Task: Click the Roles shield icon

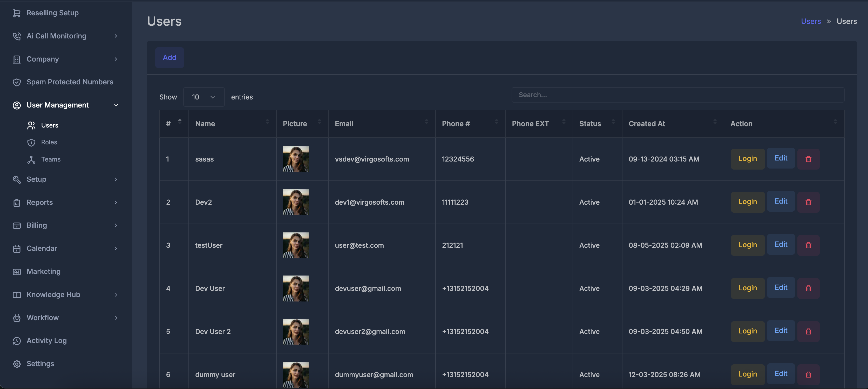Action: coord(31,143)
